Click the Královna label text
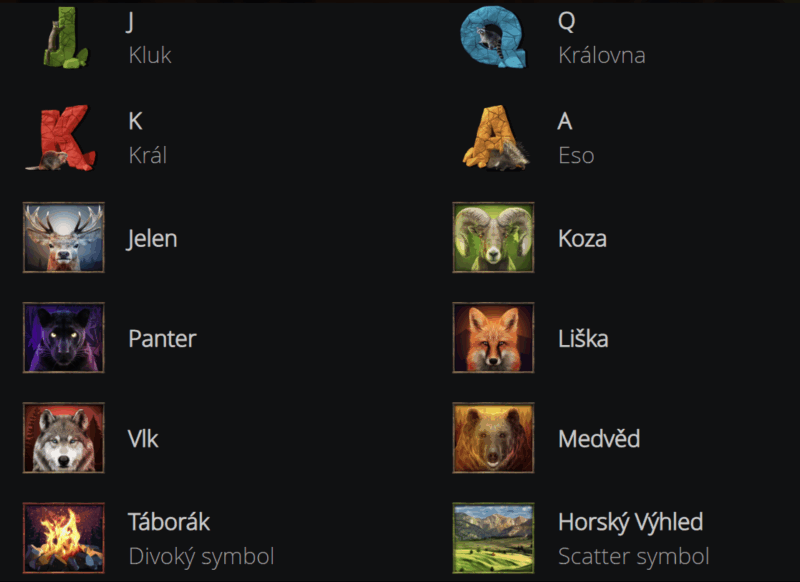 (x=602, y=55)
